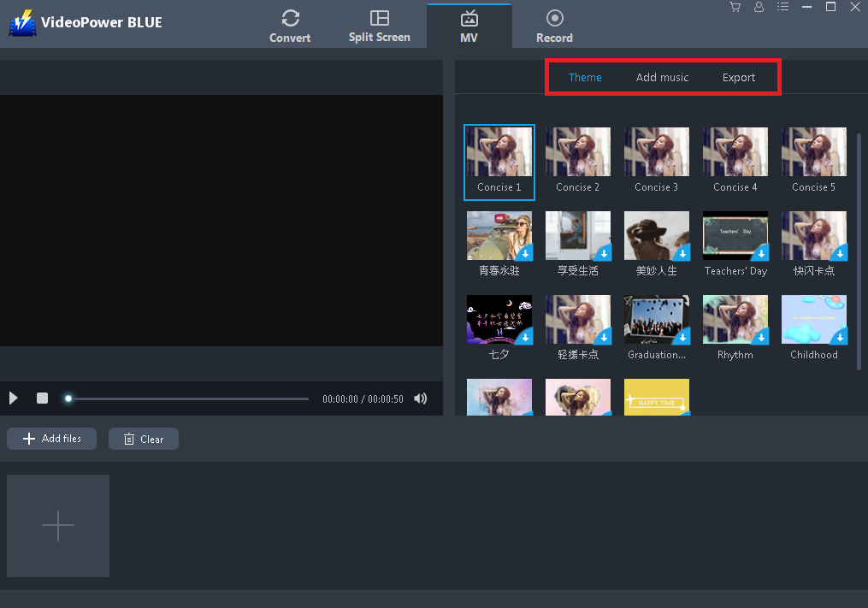Open the shopping cart store
Screen dimensions: 868x608
735,7
